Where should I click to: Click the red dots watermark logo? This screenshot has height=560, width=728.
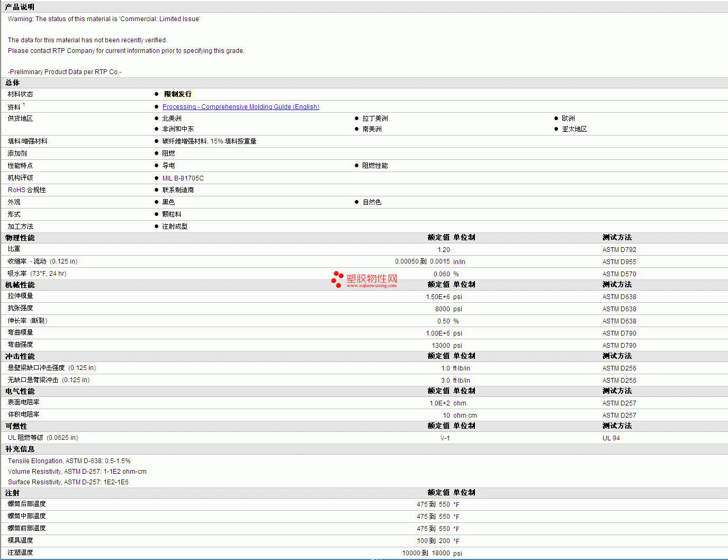coord(337,279)
